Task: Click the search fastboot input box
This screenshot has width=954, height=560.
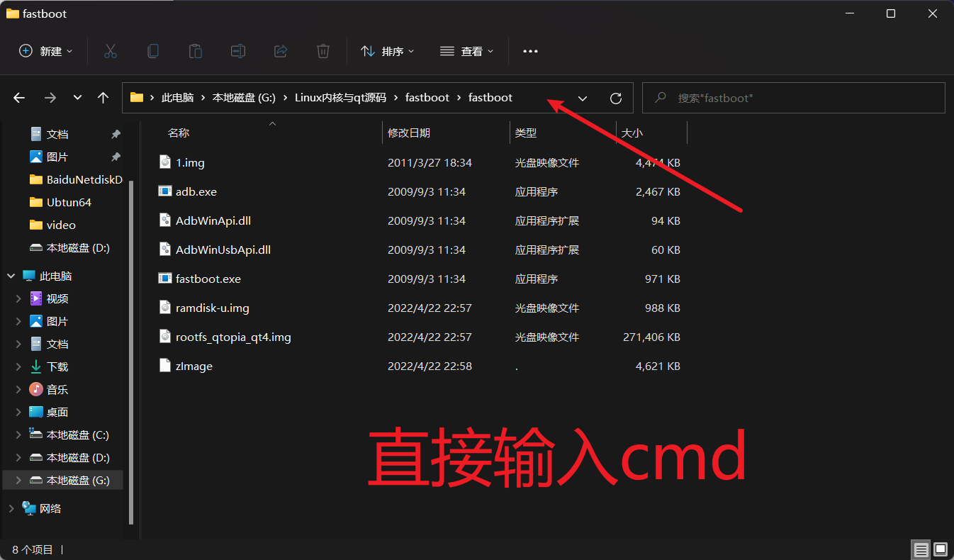Action: pyautogui.click(x=793, y=98)
